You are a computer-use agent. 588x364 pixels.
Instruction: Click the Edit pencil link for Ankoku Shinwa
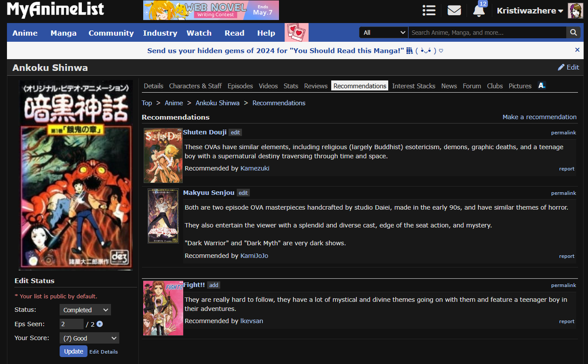[568, 67]
